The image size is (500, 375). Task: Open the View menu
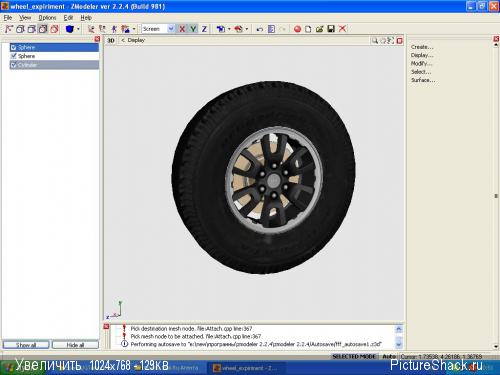pyautogui.click(x=25, y=18)
